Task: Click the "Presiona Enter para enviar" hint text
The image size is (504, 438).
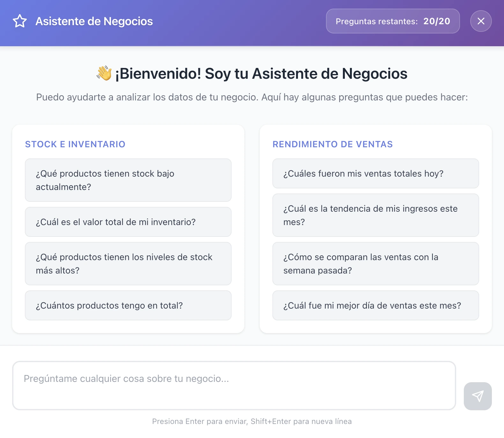Action: pos(252,421)
